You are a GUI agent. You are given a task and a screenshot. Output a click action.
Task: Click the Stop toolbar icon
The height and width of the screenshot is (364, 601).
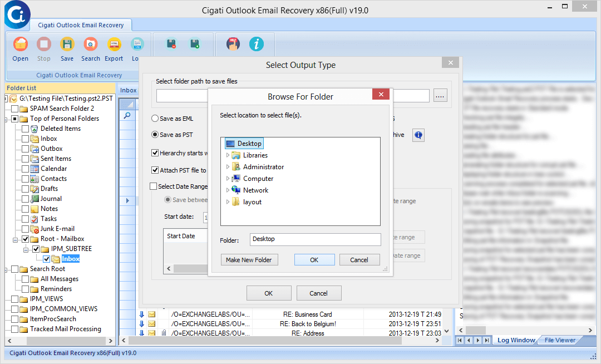click(44, 44)
